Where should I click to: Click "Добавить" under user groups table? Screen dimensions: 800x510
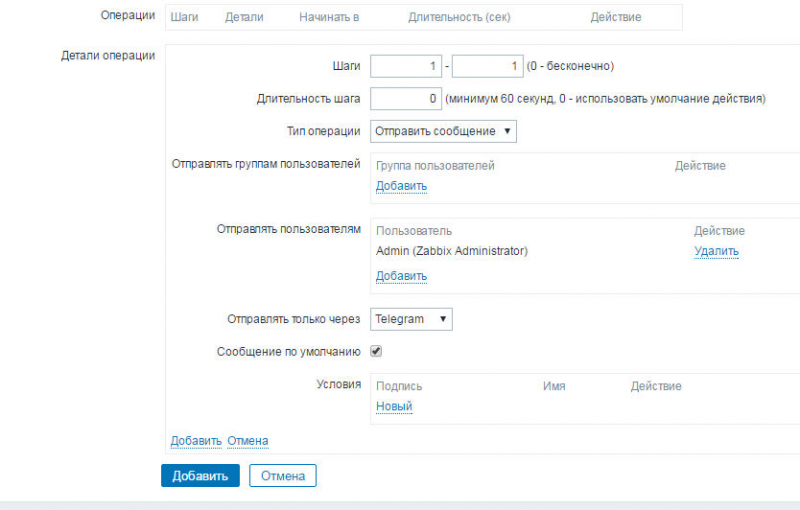pos(401,186)
